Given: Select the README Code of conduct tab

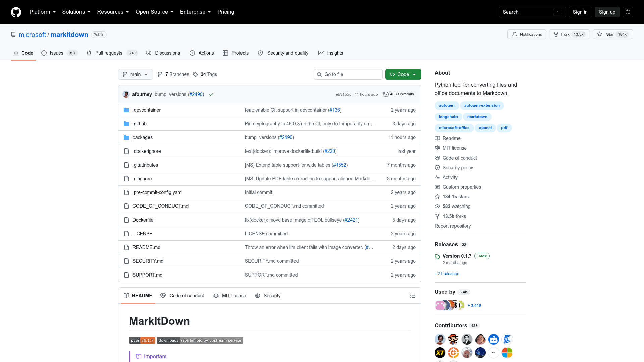Looking at the screenshot, I should [x=182, y=296].
